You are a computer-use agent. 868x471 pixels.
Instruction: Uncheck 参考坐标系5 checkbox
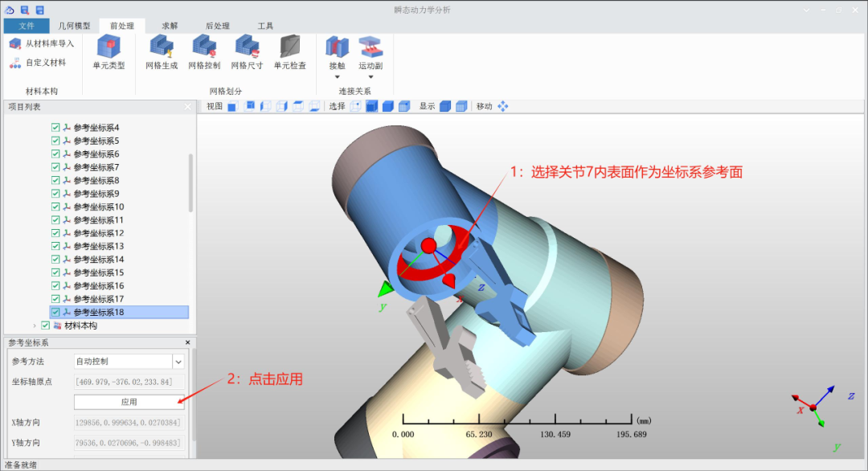pos(55,141)
